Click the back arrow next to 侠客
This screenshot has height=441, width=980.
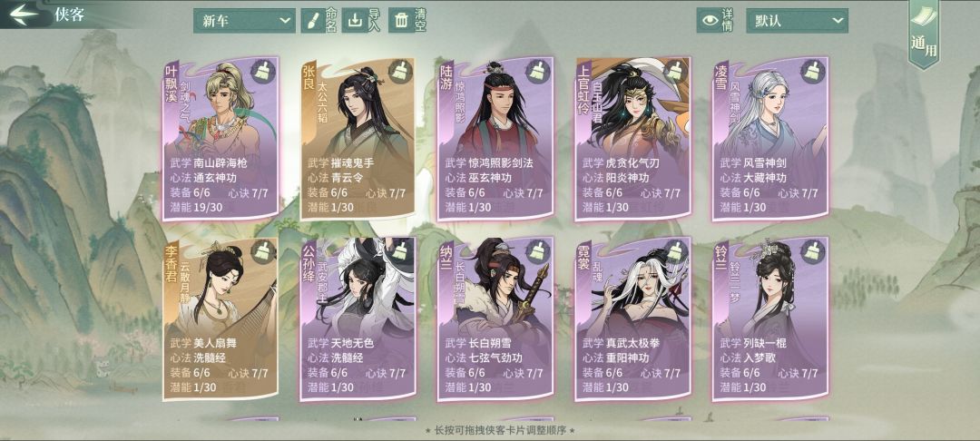pyautogui.click(x=24, y=14)
